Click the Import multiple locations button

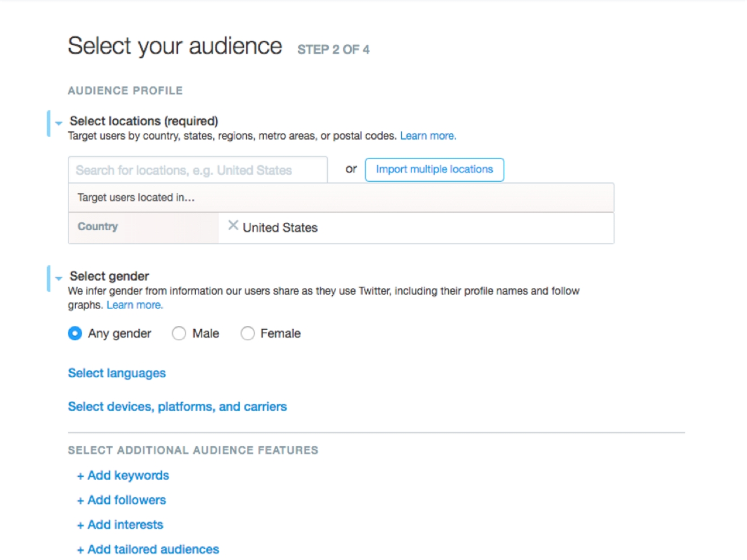click(434, 169)
